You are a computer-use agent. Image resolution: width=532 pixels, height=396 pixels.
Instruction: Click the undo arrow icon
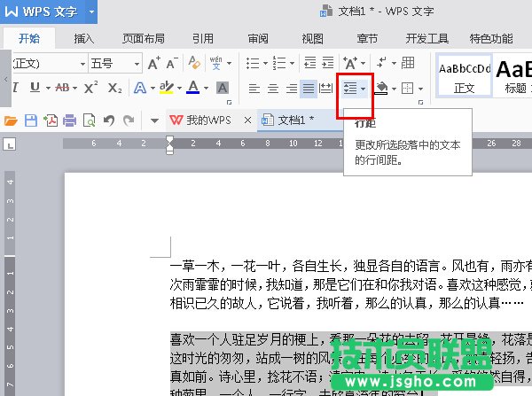108,120
